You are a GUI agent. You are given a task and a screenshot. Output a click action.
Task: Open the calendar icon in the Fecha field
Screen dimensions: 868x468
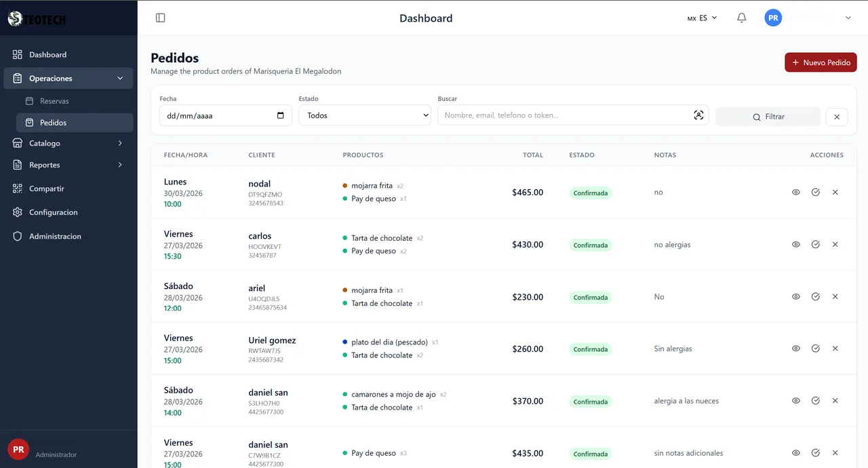tap(280, 115)
